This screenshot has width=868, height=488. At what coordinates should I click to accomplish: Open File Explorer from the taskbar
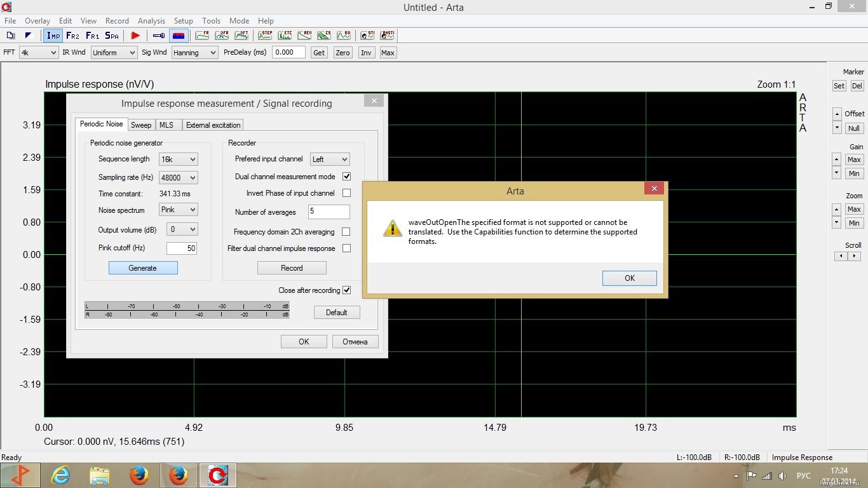[99, 475]
